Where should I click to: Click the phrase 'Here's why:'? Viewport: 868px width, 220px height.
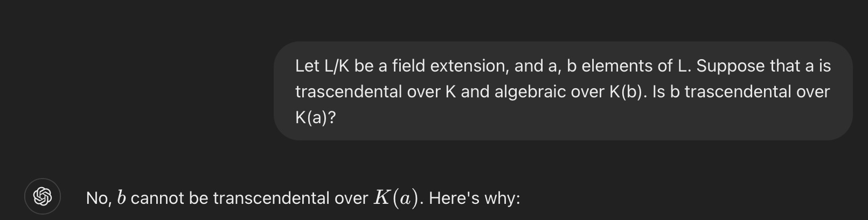point(475,198)
